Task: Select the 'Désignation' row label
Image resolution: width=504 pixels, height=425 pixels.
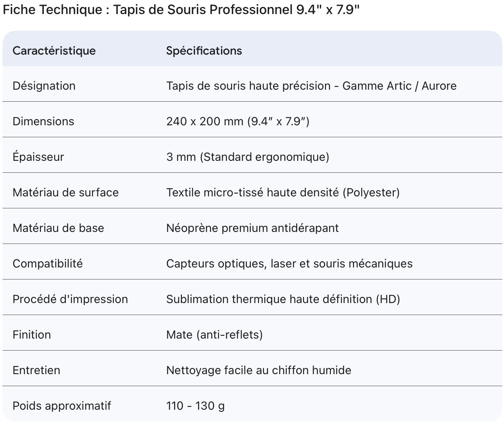Action: click(x=44, y=86)
